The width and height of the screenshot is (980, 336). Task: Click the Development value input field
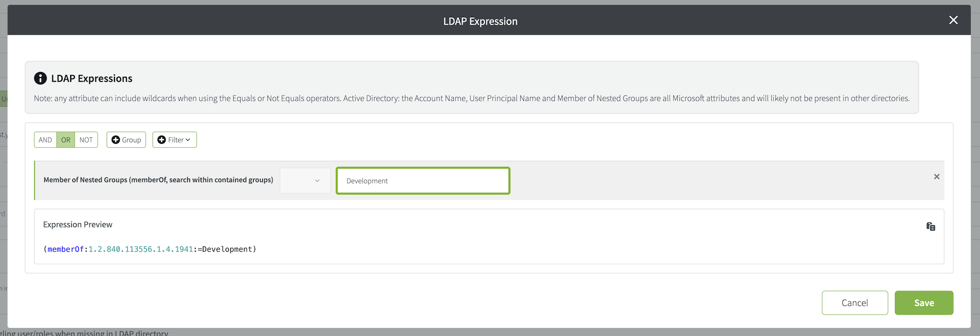point(423,181)
